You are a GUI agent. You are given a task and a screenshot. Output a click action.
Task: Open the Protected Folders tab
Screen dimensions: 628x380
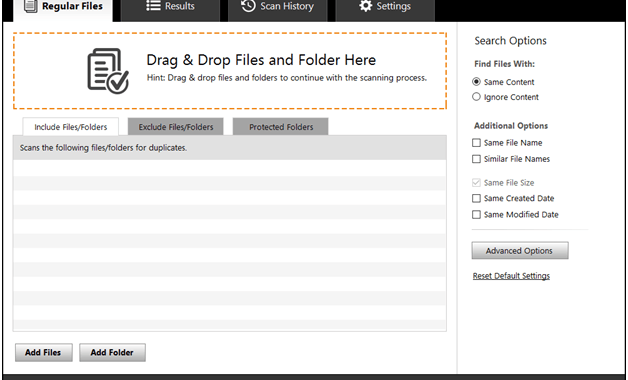click(x=280, y=127)
